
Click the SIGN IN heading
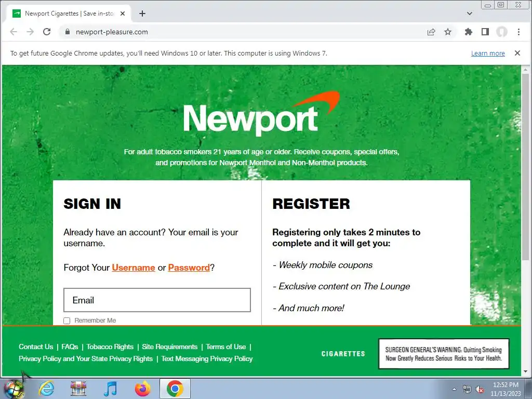click(92, 204)
